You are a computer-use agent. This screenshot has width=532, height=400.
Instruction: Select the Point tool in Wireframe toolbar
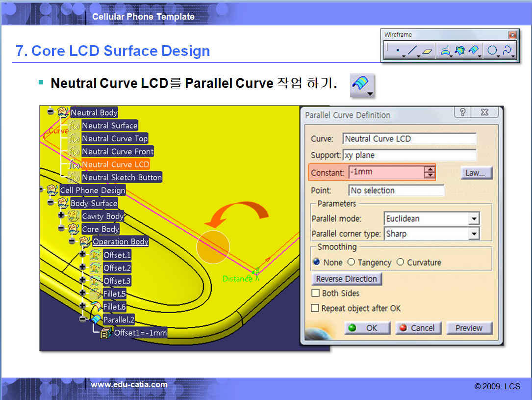(397, 51)
